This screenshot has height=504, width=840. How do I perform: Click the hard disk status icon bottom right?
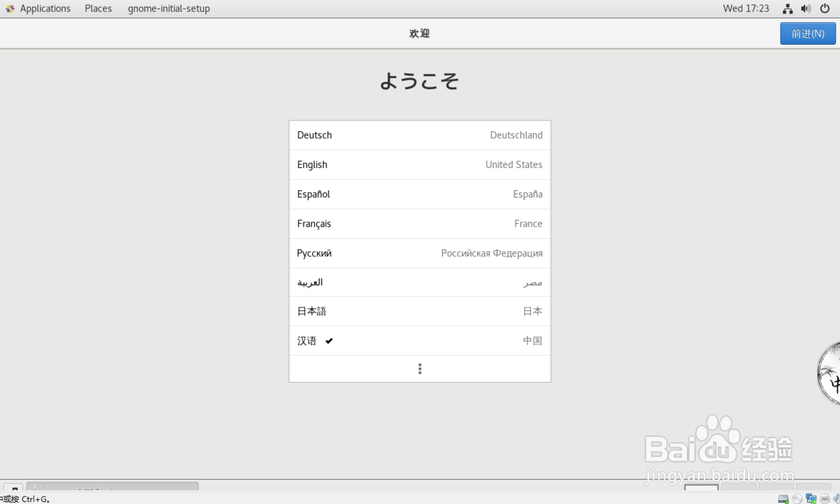(x=783, y=499)
